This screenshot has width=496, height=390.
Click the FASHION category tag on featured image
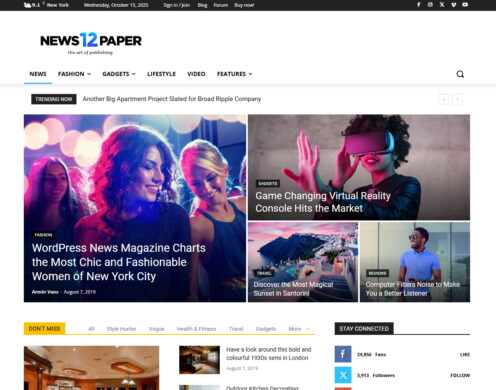[43, 235]
